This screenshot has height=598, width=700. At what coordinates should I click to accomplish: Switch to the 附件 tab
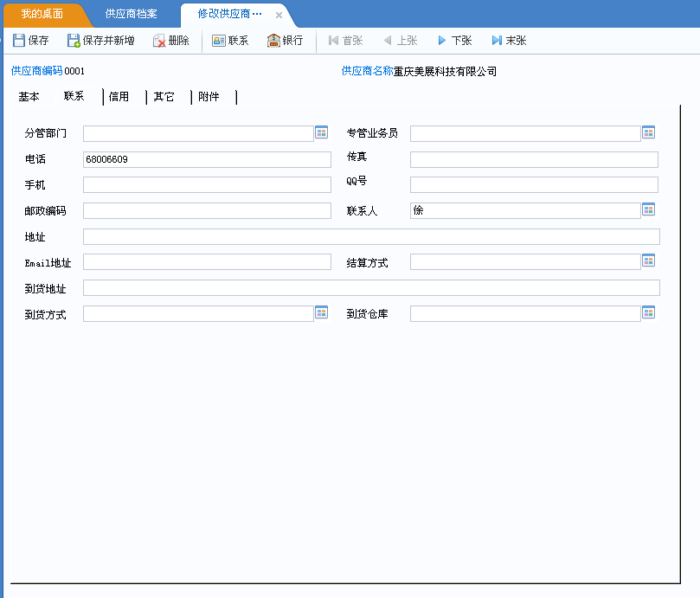coord(209,97)
